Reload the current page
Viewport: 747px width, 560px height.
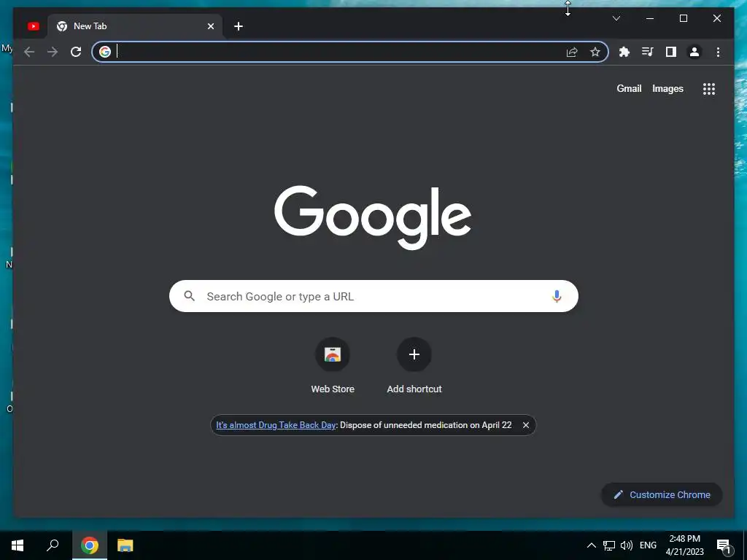point(76,52)
